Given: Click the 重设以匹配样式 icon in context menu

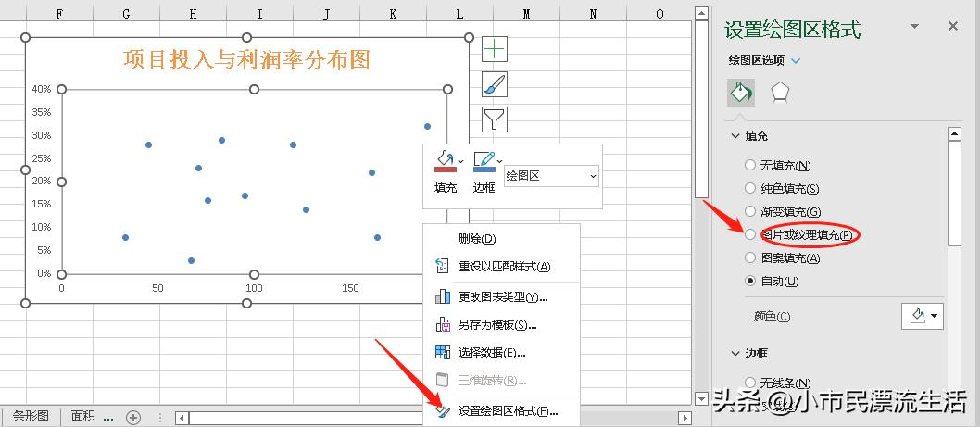Looking at the screenshot, I should (443, 267).
